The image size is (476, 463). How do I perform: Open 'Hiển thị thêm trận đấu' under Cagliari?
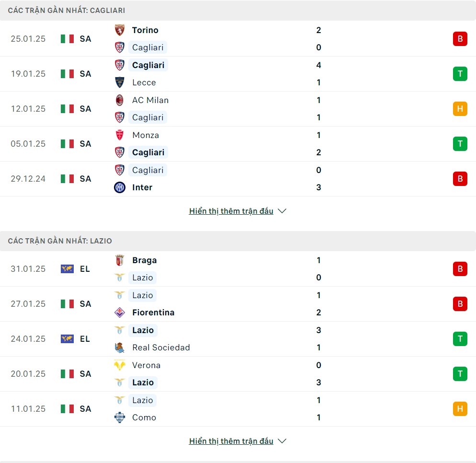click(231, 211)
